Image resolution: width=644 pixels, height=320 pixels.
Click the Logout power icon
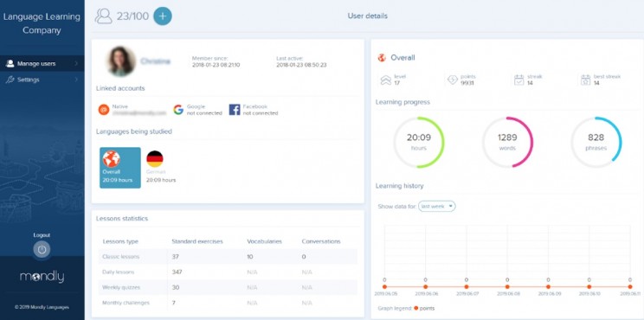(x=42, y=249)
